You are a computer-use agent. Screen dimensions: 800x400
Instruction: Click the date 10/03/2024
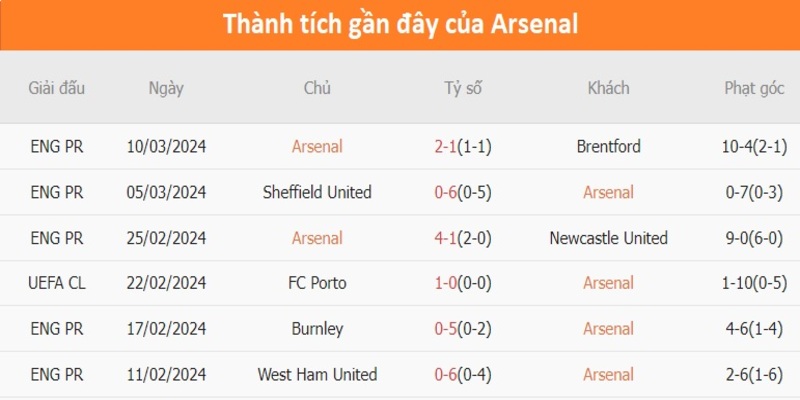[166, 147]
